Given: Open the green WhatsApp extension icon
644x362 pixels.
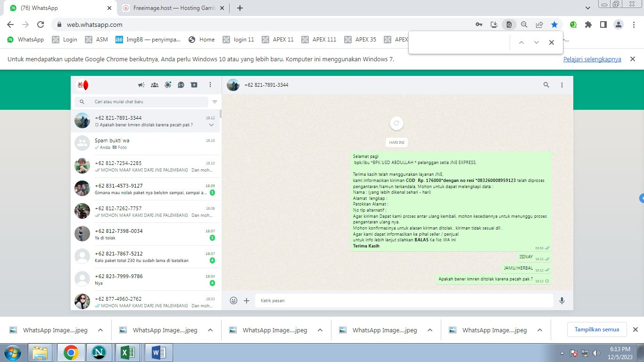Looking at the screenshot, I should pos(573,25).
